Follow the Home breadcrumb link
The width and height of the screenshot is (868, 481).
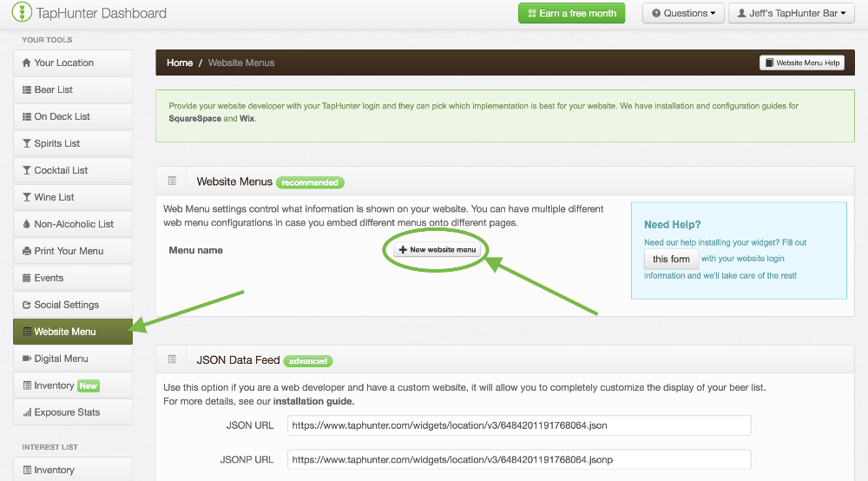point(180,63)
